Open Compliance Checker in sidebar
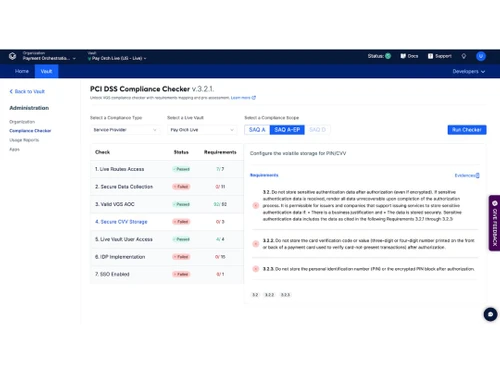 tap(30, 131)
